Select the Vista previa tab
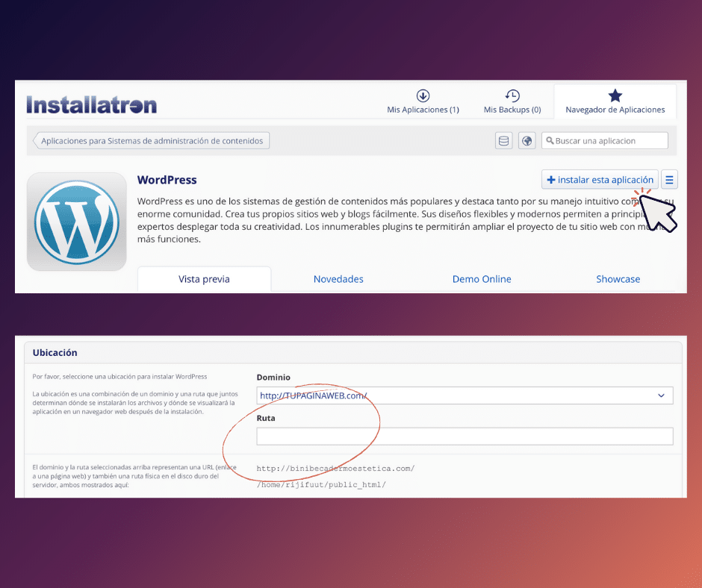702x588 pixels. (204, 279)
